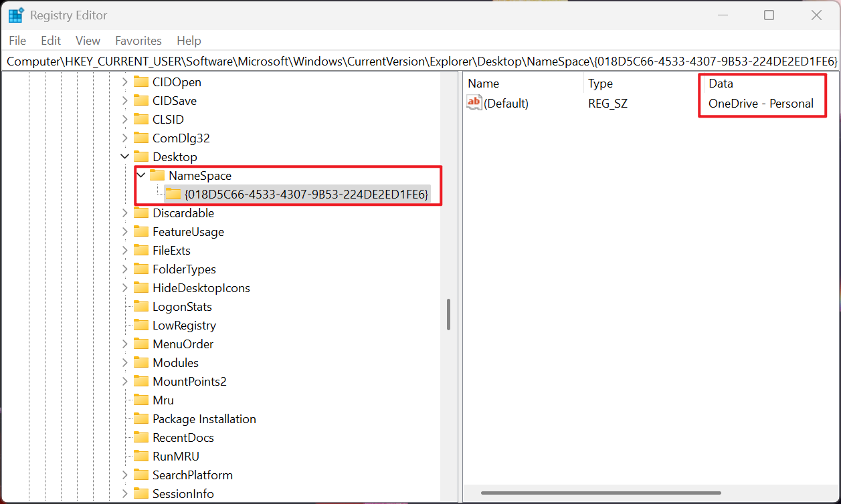Click the RunMRU folder icon
Image resolution: width=841 pixels, height=504 pixels.
click(141, 457)
